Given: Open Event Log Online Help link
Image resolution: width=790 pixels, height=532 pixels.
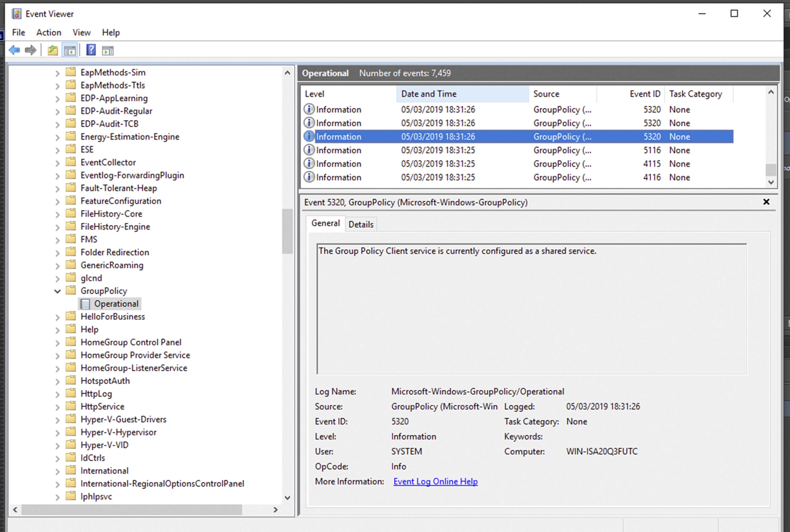Looking at the screenshot, I should (x=435, y=482).
